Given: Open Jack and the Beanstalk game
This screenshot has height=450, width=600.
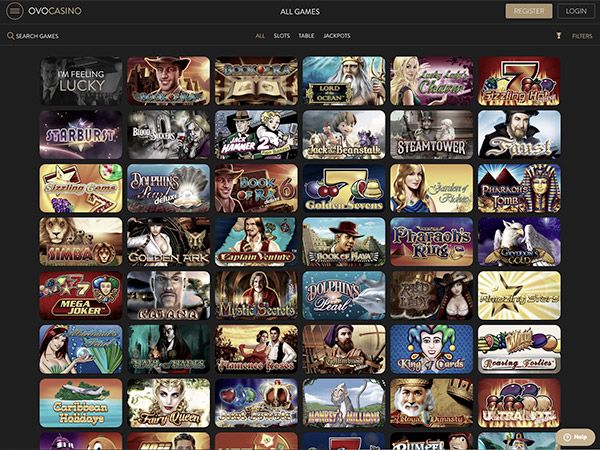Looking at the screenshot, I should click(344, 135).
